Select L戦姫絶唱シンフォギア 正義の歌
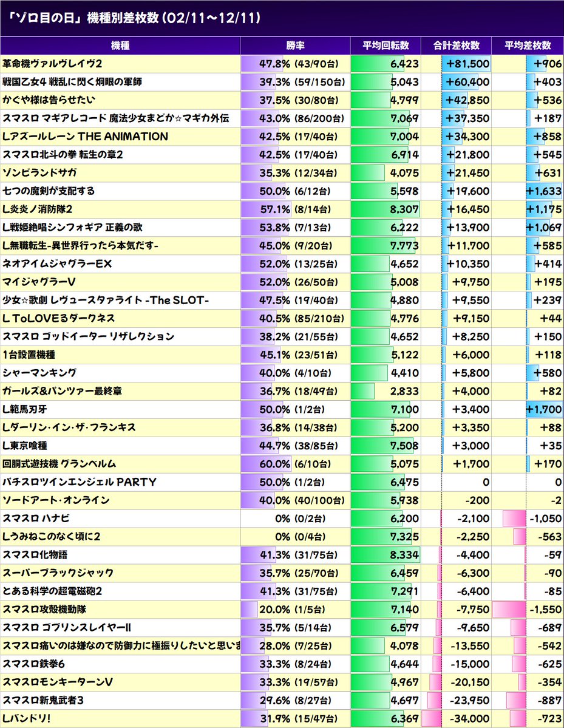 click(x=72, y=228)
